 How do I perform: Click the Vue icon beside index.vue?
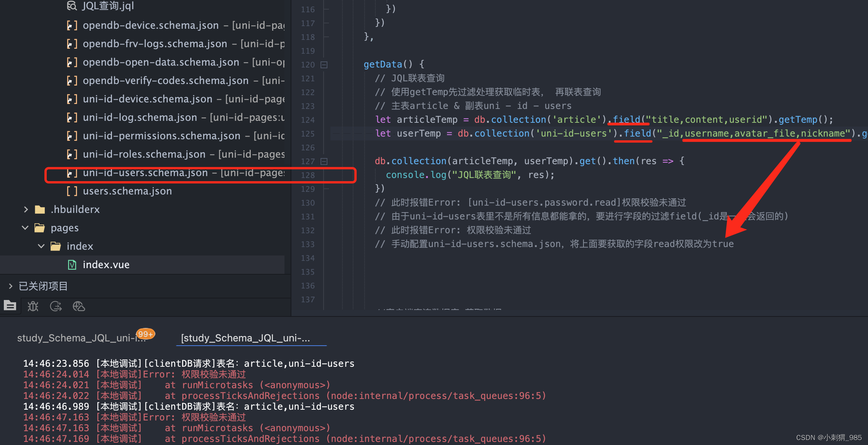coord(72,265)
